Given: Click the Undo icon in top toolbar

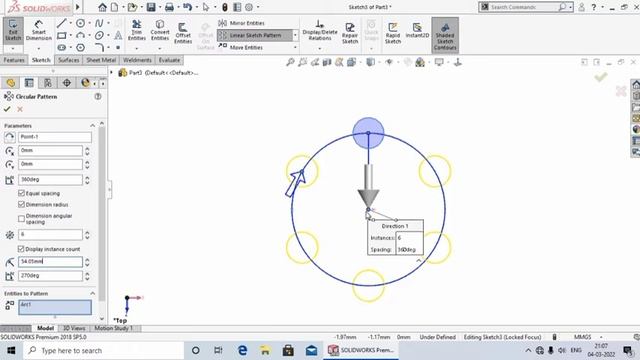Looking at the screenshot, I should (187, 7).
